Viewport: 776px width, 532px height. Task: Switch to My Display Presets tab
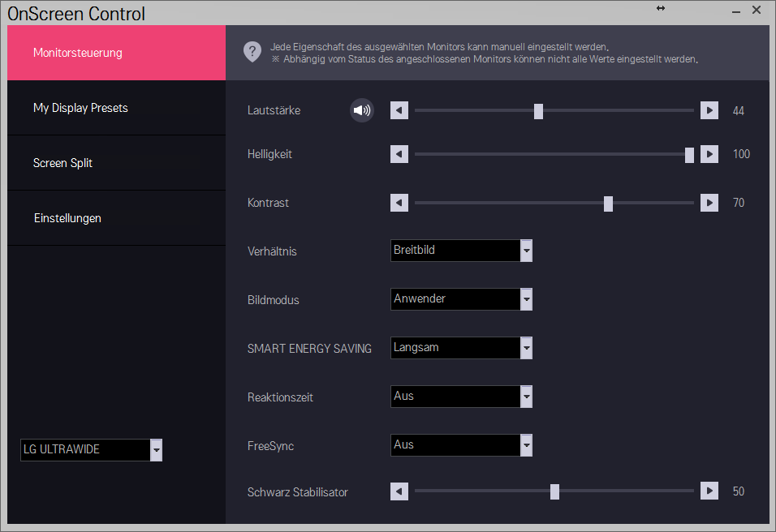click(x=116, y=108)
